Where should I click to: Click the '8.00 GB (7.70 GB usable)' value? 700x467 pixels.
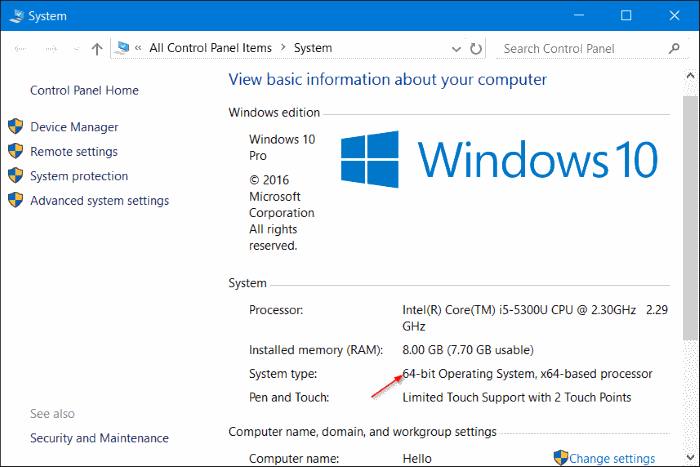coord(468,350)
